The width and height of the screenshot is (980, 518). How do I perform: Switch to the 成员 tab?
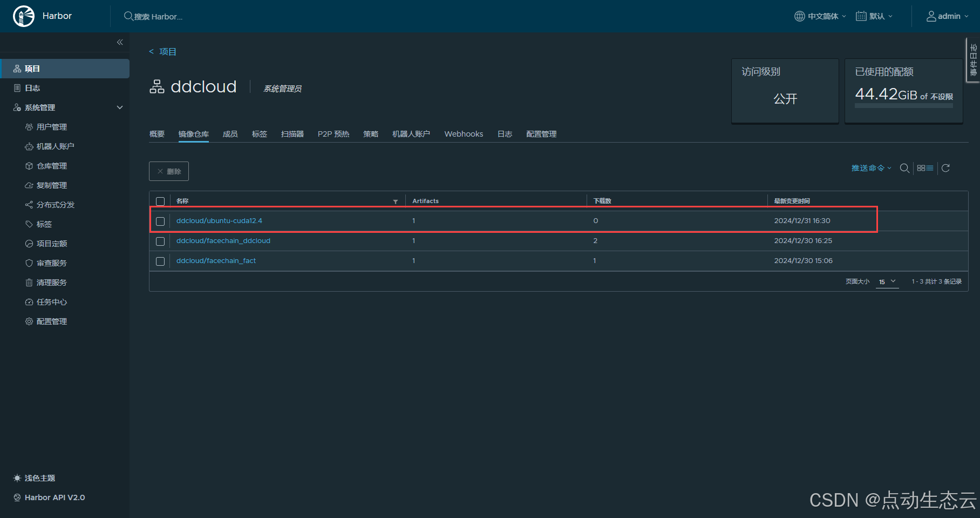tap(230, 134)
